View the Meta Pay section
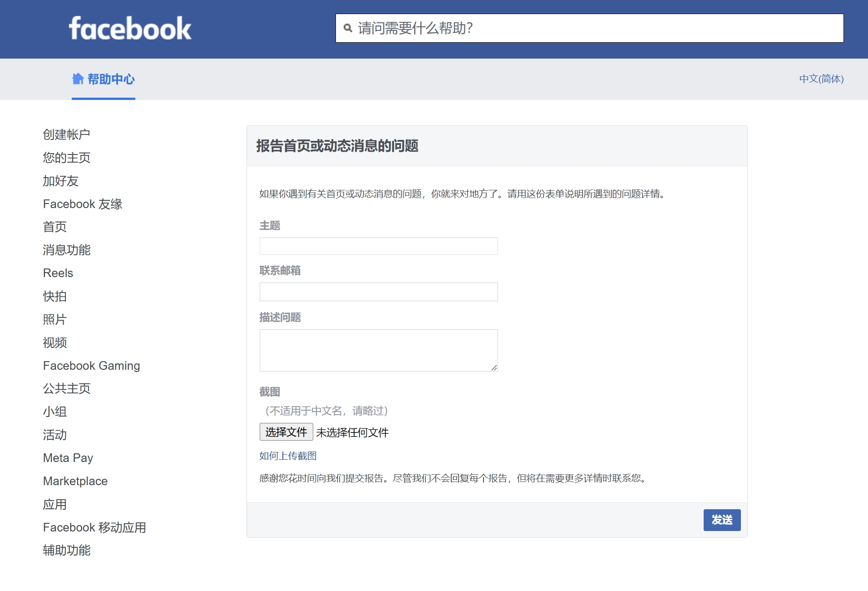 tap(68, 458)
